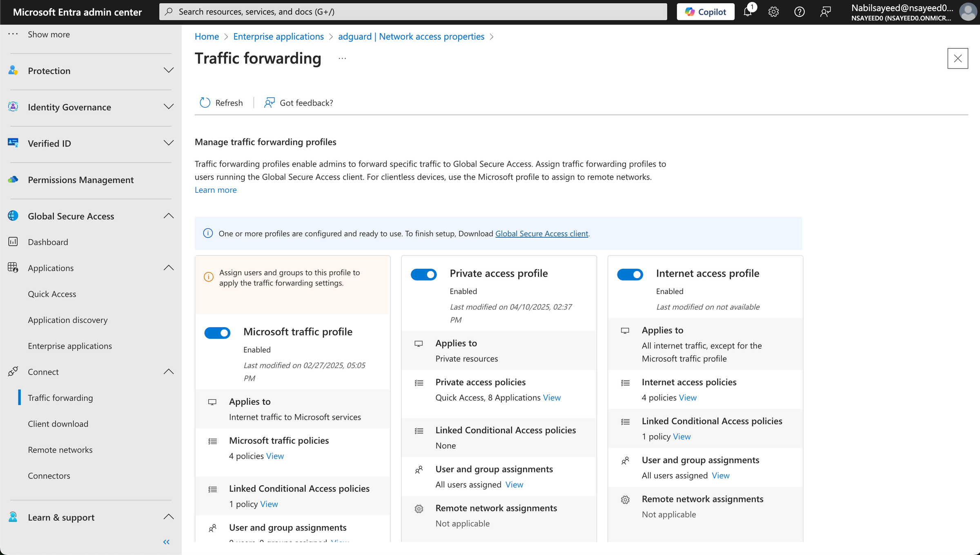Open the settings gear
The image size is (980, 555).
click(773, 11)
